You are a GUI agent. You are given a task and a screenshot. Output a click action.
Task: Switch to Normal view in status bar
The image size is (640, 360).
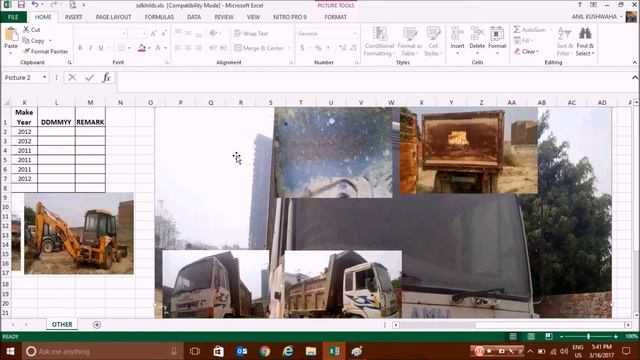click(x=513, y=336)
